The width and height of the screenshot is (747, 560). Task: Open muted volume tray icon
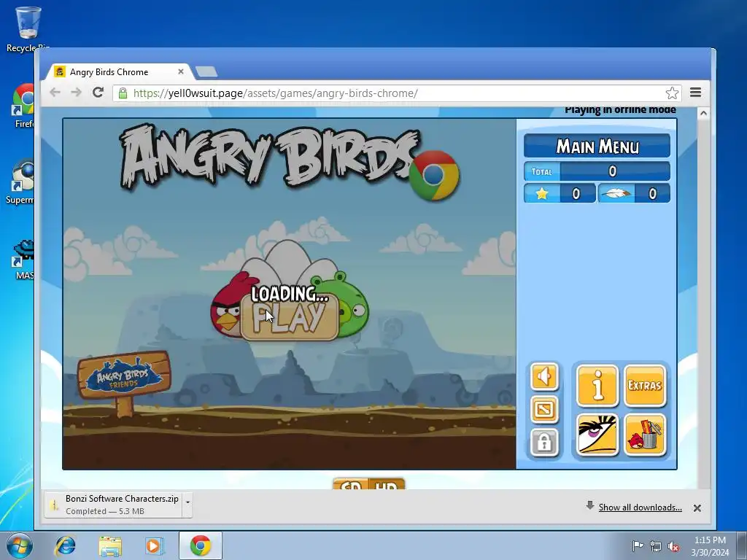[x=673, y=546]
